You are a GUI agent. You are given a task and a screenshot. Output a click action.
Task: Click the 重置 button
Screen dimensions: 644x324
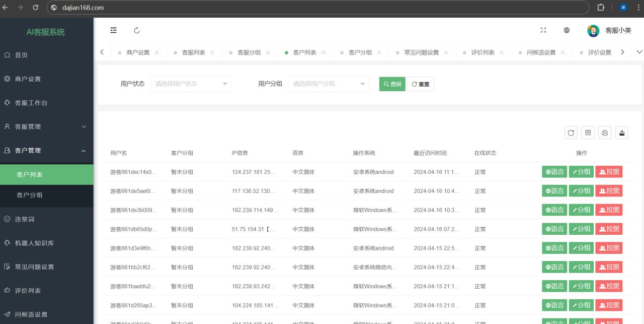pos(420,84)
